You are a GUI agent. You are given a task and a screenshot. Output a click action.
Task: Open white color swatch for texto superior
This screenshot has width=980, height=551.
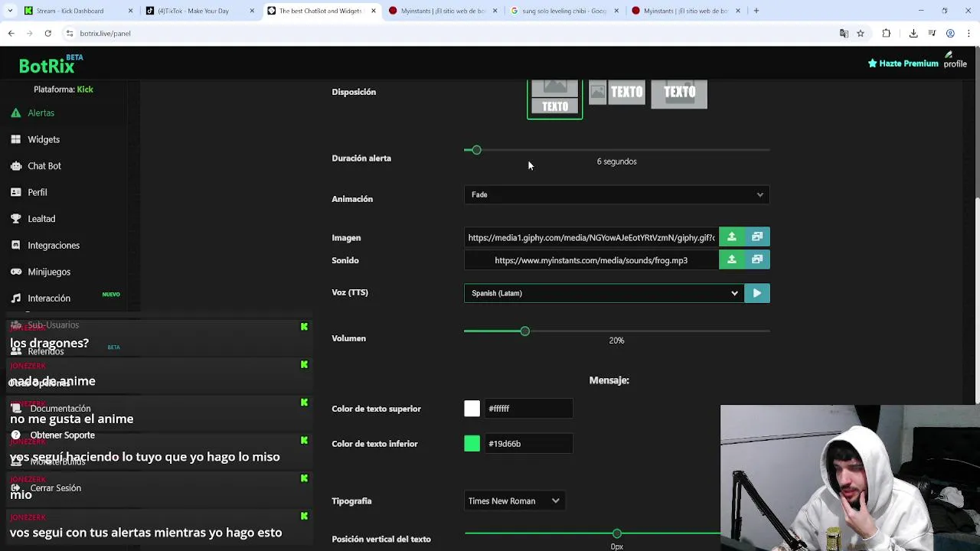(472, 409)
